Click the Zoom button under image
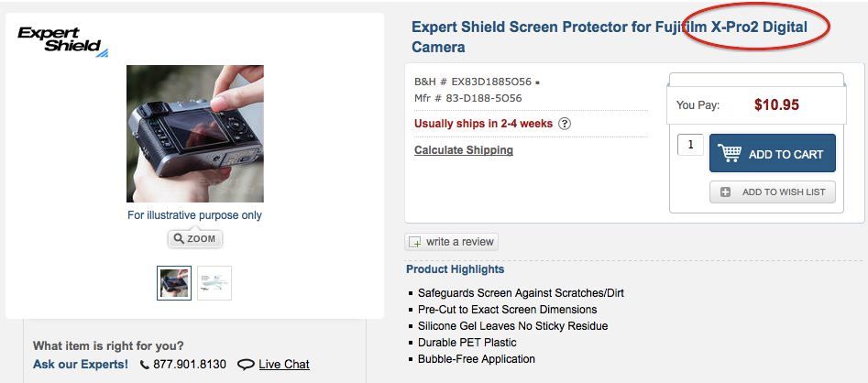The height and width of the screenshot is (383, 868). (195, 239)
